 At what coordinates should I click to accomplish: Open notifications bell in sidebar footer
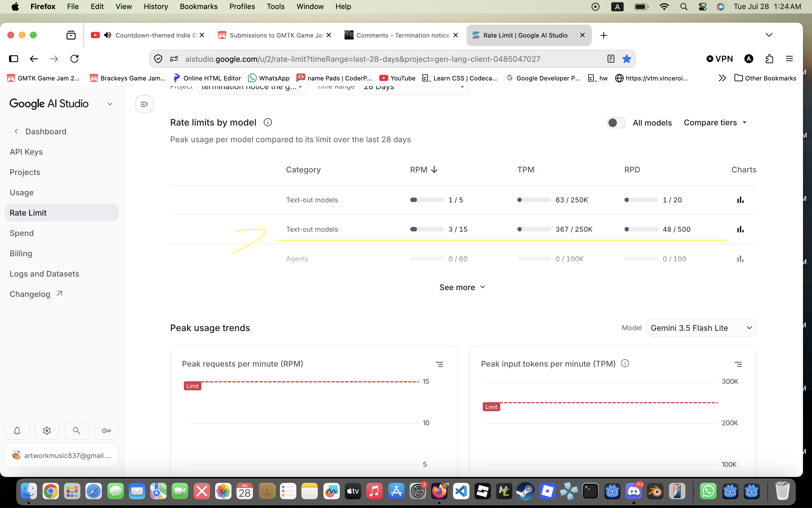pyautogui.click(x=17, y=430)
